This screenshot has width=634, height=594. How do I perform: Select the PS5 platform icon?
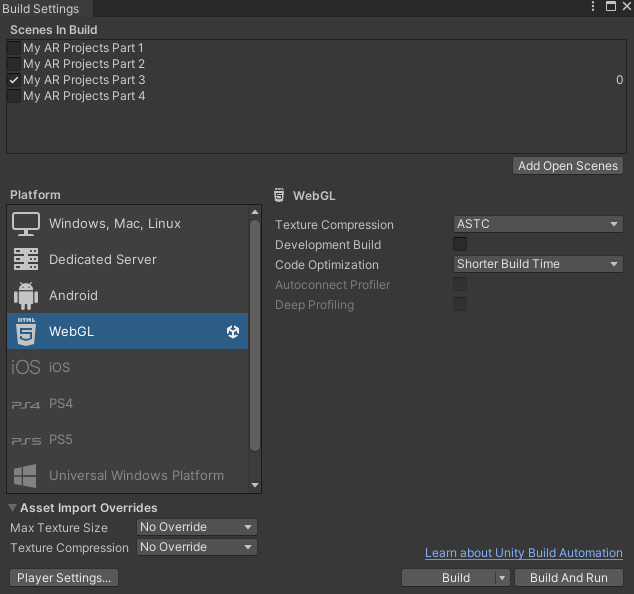[26, 440]
